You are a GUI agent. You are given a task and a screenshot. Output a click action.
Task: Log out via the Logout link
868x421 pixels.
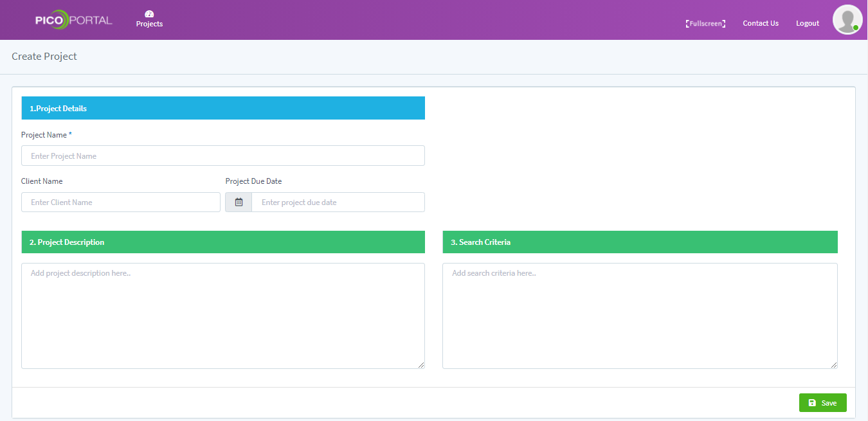[808, 23]
